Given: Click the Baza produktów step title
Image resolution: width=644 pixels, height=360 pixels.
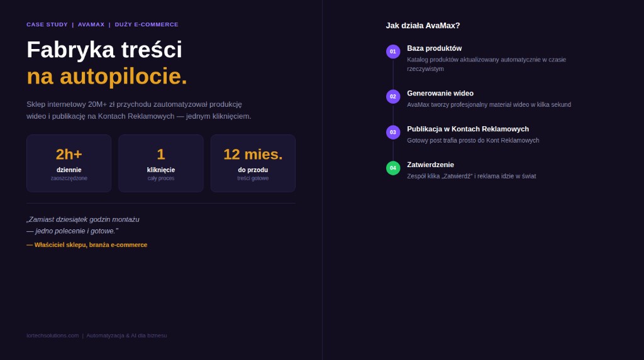Looking at the screenshot, I should 434,48.
